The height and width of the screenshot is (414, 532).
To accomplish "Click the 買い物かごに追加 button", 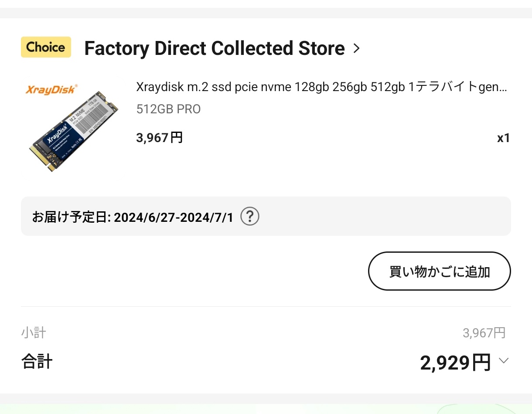I will (439, 271).
